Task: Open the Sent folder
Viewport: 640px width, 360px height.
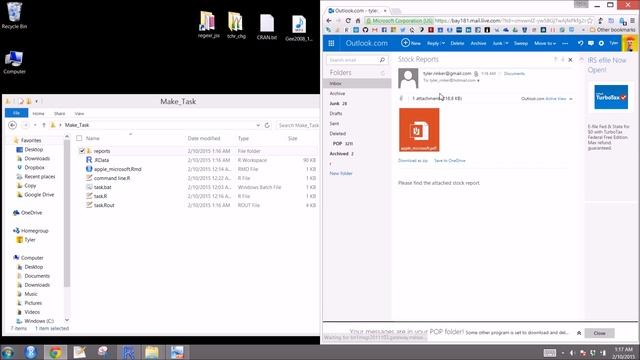Action: [x=334, y=124]
